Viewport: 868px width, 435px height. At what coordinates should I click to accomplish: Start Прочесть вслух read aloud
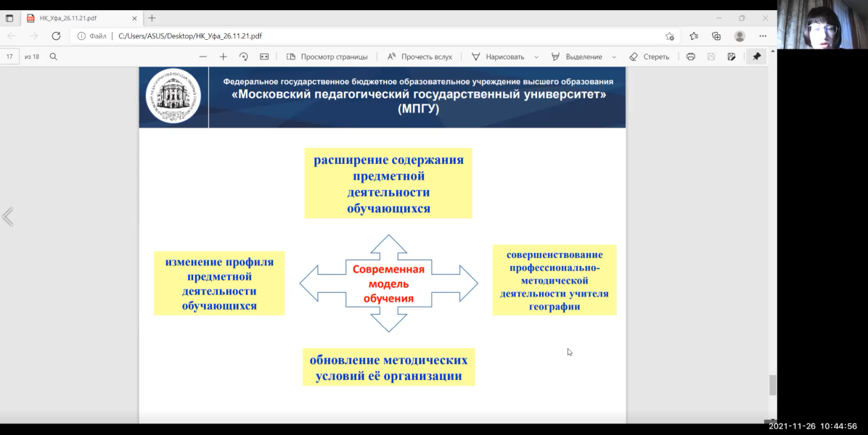click(419, 57)
